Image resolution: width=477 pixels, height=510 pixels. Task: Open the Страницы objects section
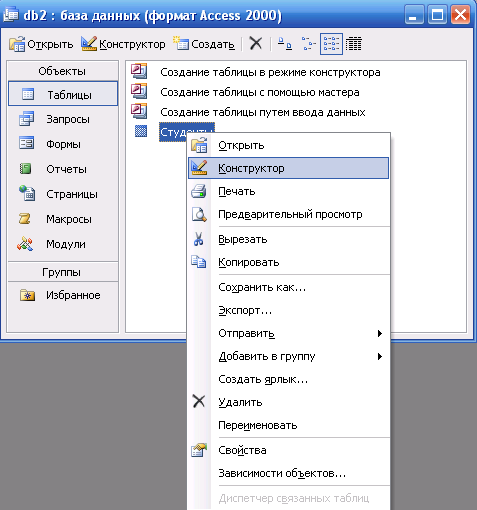(x=63, y=194)
